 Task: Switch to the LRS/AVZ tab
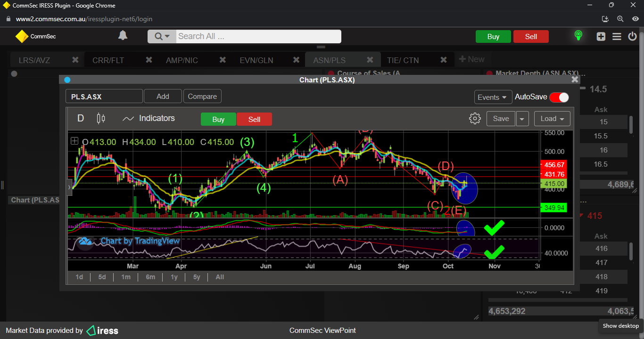[34, 60]
